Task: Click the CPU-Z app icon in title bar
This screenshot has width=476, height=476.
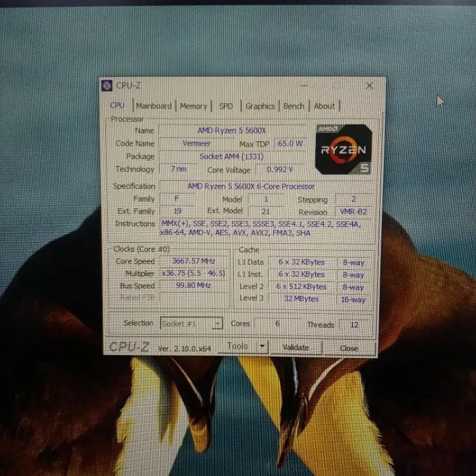Action: (106, 86)
